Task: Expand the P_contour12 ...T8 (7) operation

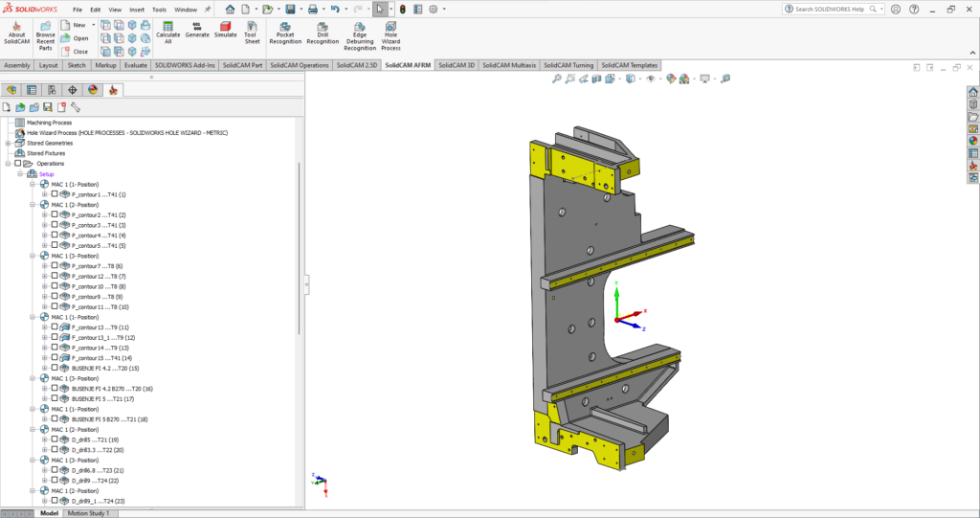Action: pos(44,276)
